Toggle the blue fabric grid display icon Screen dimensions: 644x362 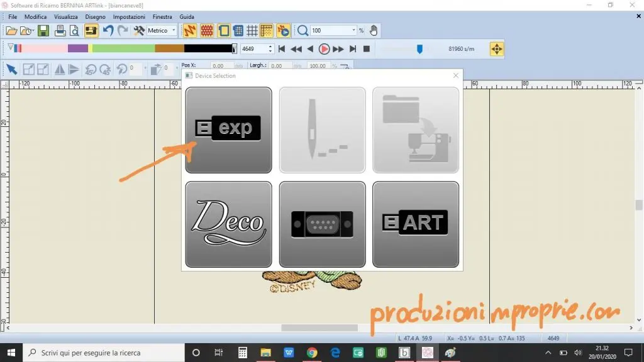click(x=238, y=31)
